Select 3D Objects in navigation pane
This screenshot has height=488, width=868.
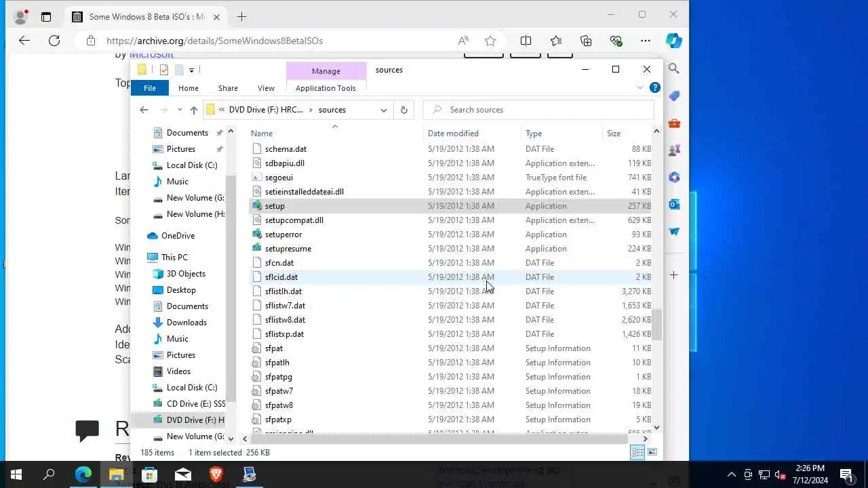click(186, 274)
